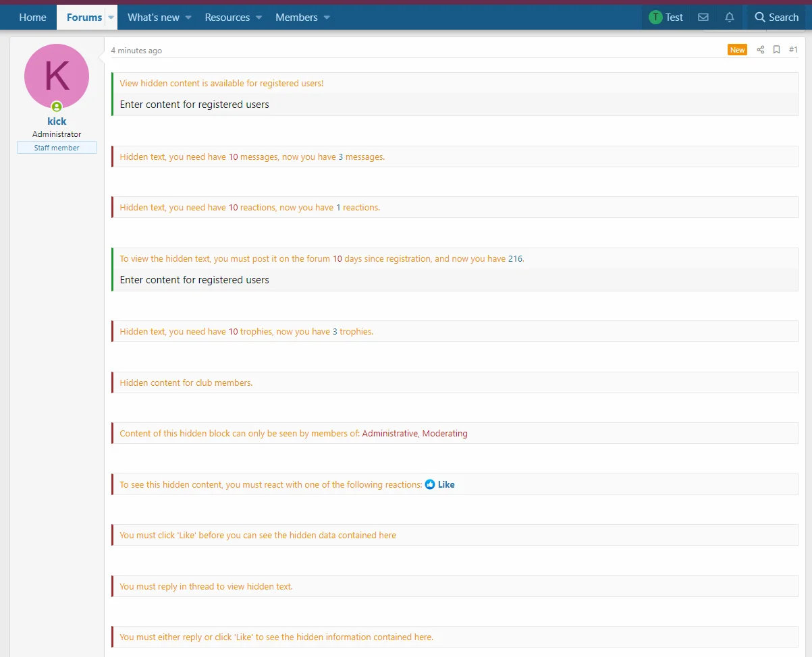This screenshot has width=812, height=657.
Task: Open the Resources dropdown chevron
Action: tap(259, 18)
